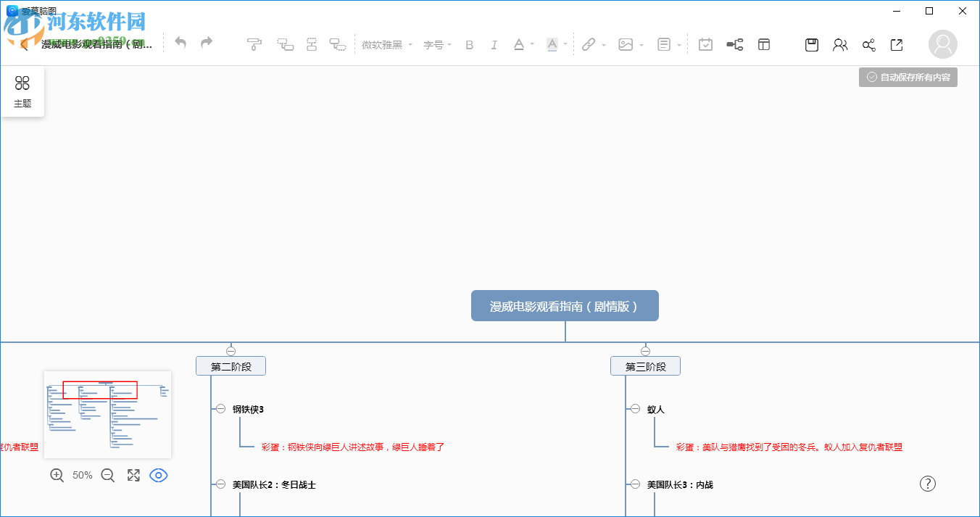
Task: Select the 第三阶段 node
Action: tap(645, 366)
